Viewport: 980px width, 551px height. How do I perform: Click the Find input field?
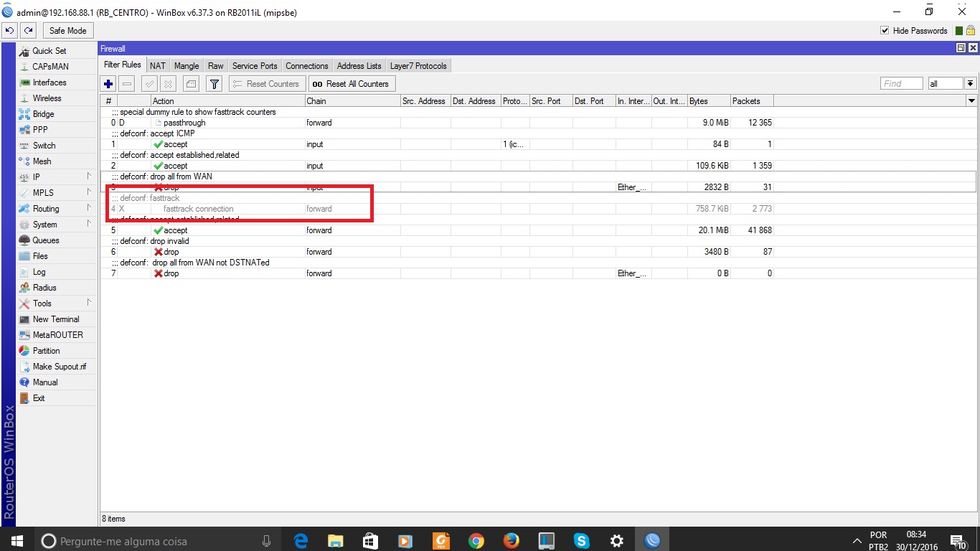click(x=902, y=84)
